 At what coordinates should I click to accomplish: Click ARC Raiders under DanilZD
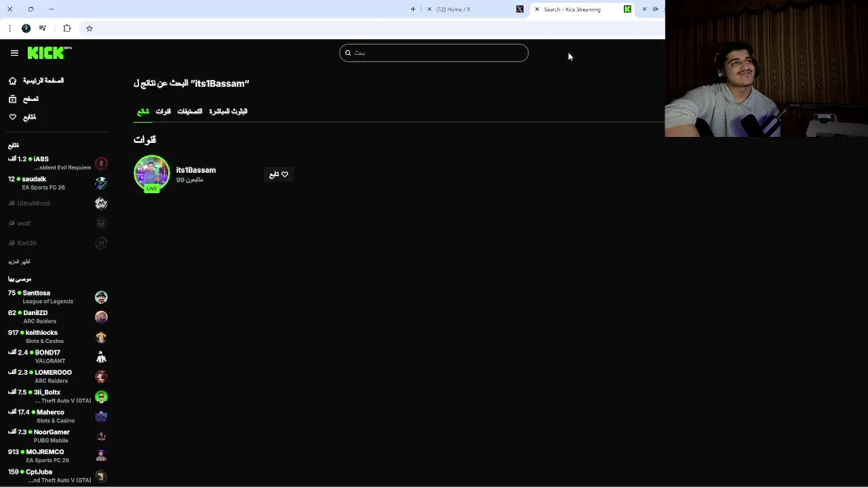click(x=40, y=321)
